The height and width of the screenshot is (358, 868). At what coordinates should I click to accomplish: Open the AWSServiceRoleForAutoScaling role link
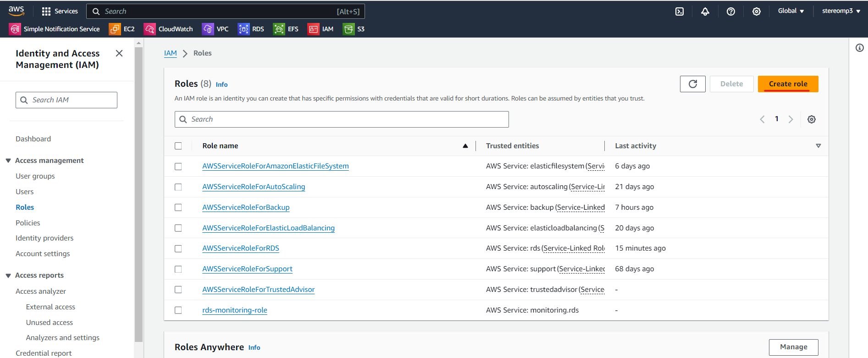(x=254, y=187)
